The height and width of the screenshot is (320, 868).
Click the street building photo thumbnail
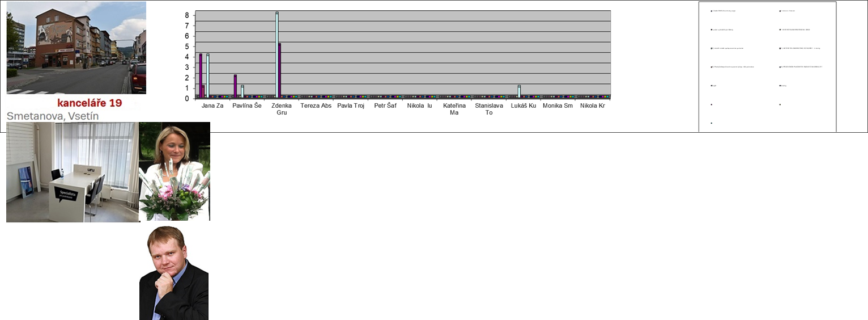point(76,48)
